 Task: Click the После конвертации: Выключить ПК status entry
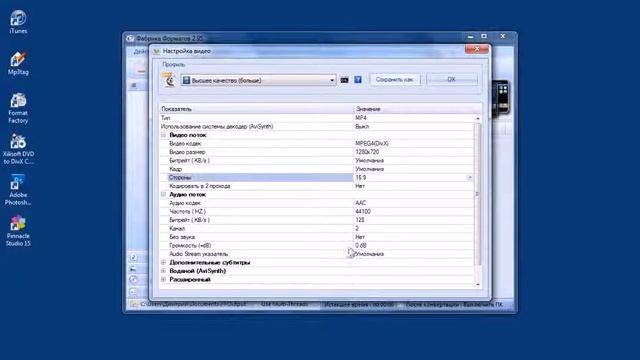point(454,304)
